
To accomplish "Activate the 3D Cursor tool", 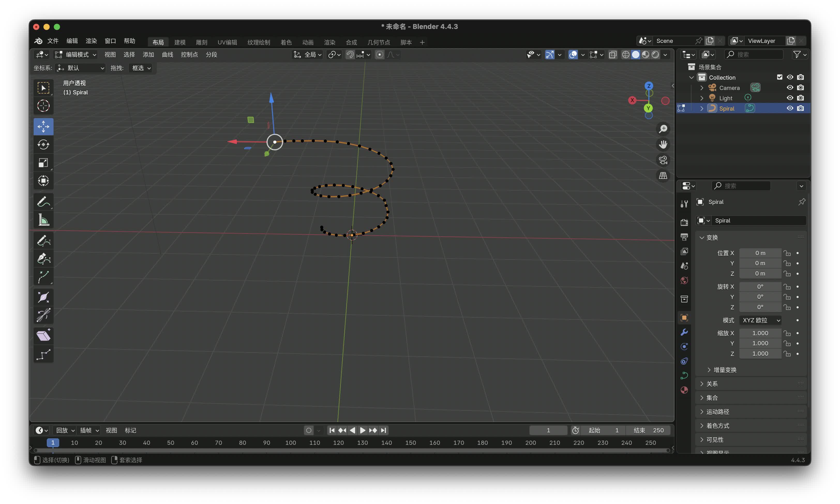I will pos(43,106).
